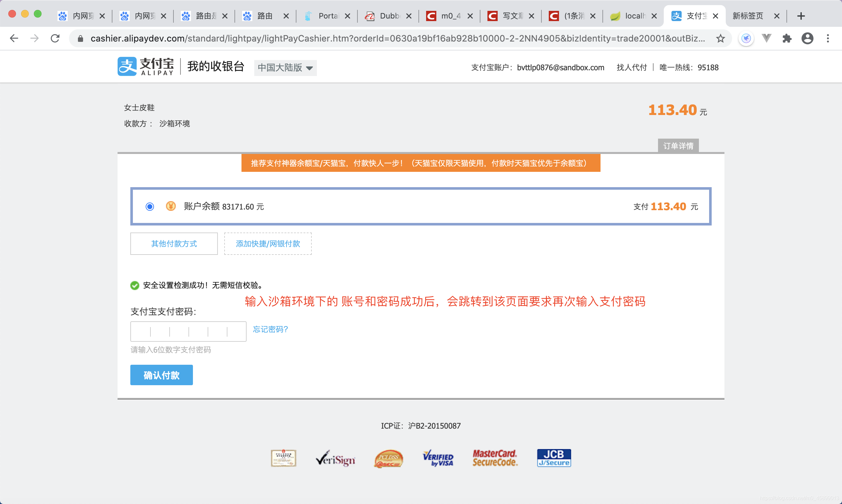
Task: Click the yuan coin icon beside 账户余额
Action: [171, 206]
